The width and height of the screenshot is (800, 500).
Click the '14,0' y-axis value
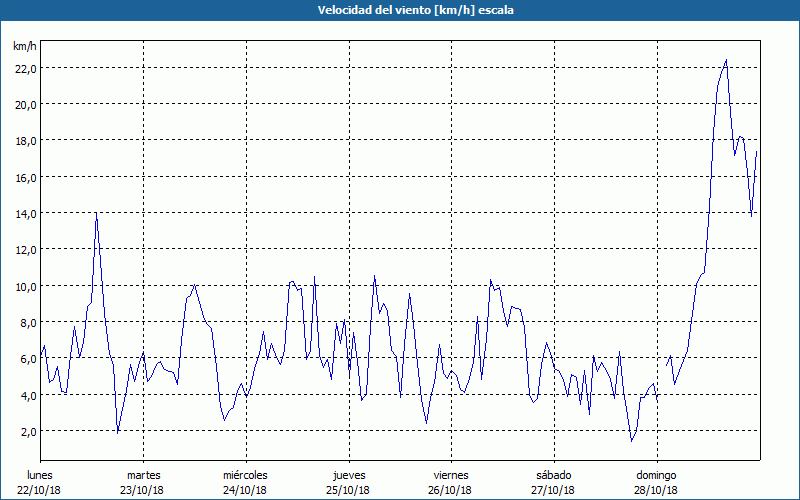[26, 214]
